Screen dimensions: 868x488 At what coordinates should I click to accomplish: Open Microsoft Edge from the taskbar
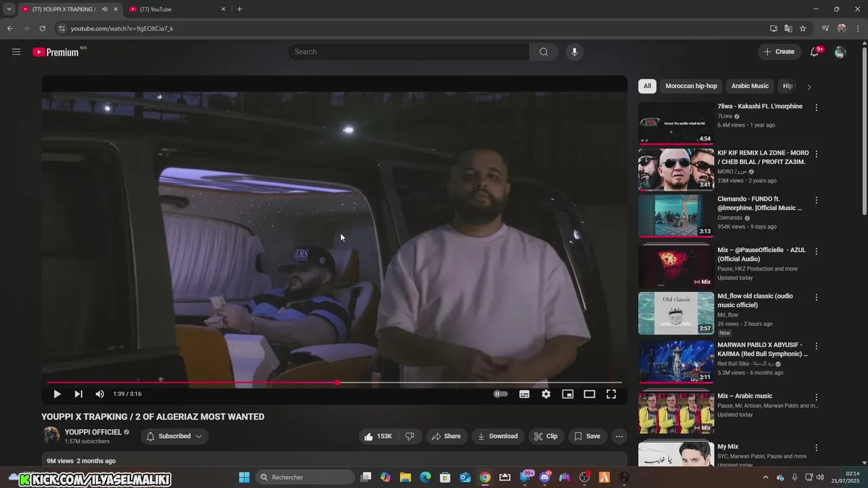pos(425,477)
